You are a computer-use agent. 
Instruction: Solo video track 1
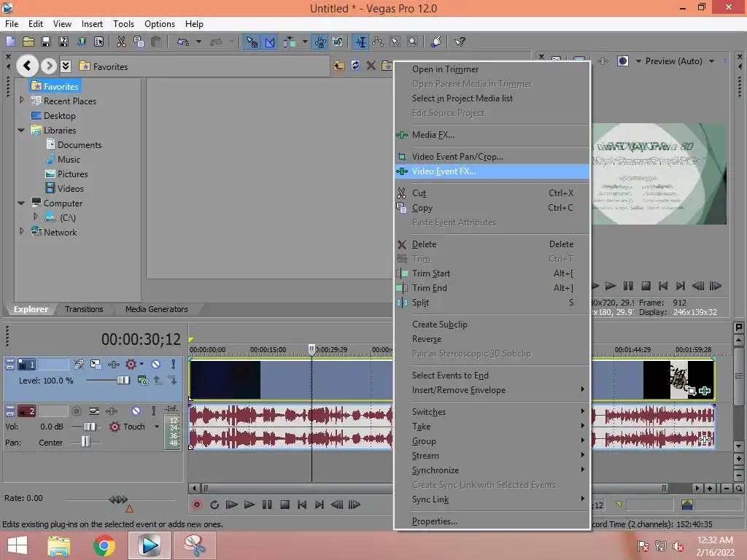[174, 365]
